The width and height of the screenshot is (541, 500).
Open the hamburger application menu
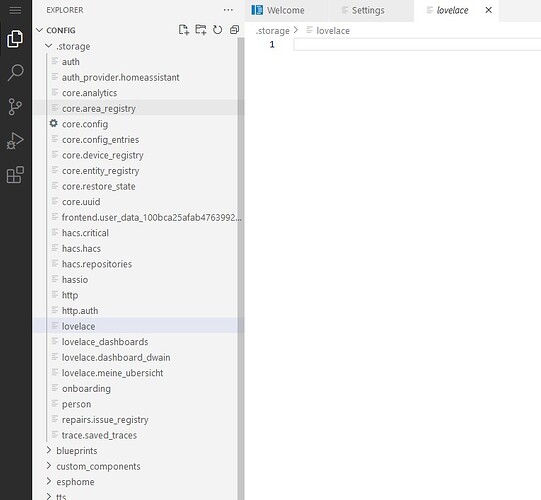(x=15, y=10)
